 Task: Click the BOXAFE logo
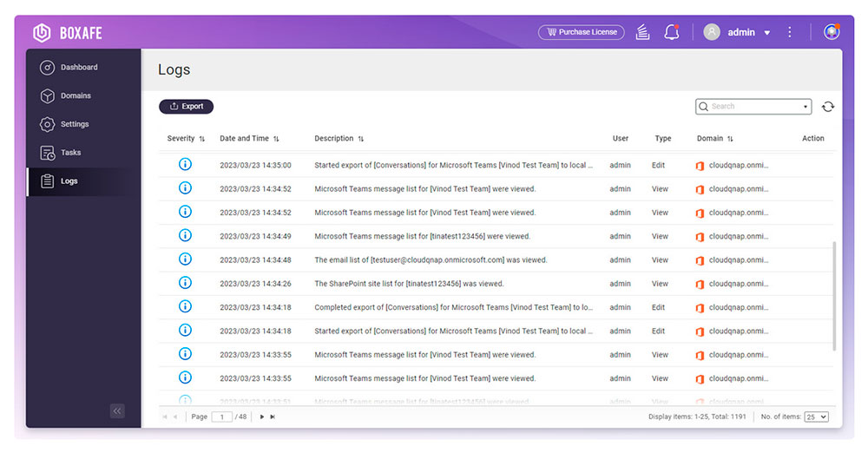pyautogui.click(x=68, y=33)
